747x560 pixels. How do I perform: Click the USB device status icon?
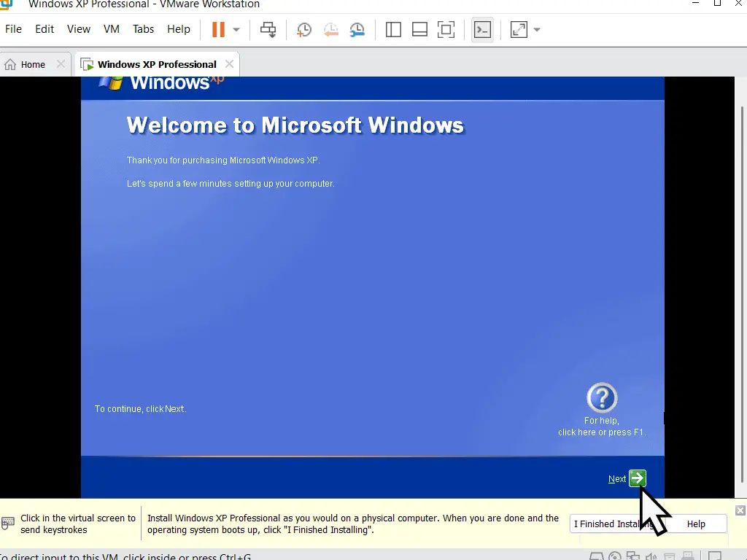688,556
